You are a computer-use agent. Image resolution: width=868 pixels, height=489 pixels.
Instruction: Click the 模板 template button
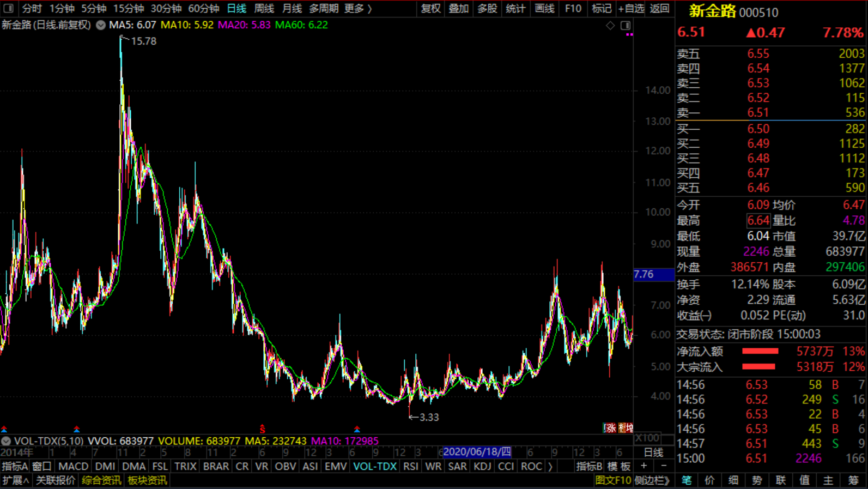pyautogui.click(x=619, y=466)
